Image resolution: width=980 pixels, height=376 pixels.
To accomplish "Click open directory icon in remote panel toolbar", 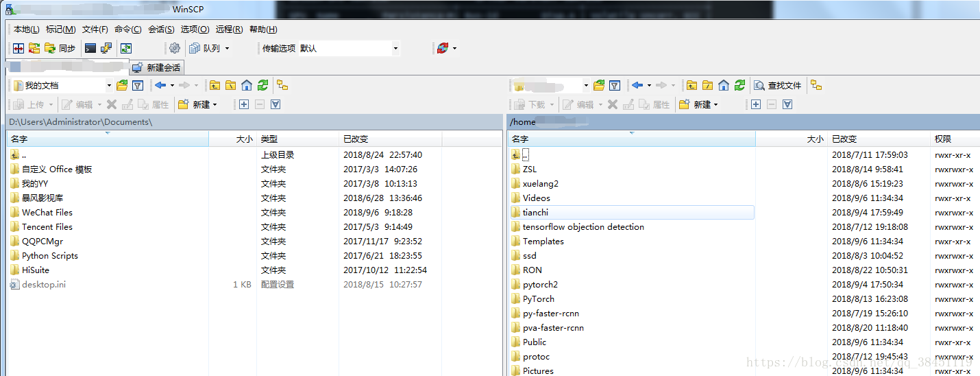I will point(599,85).
